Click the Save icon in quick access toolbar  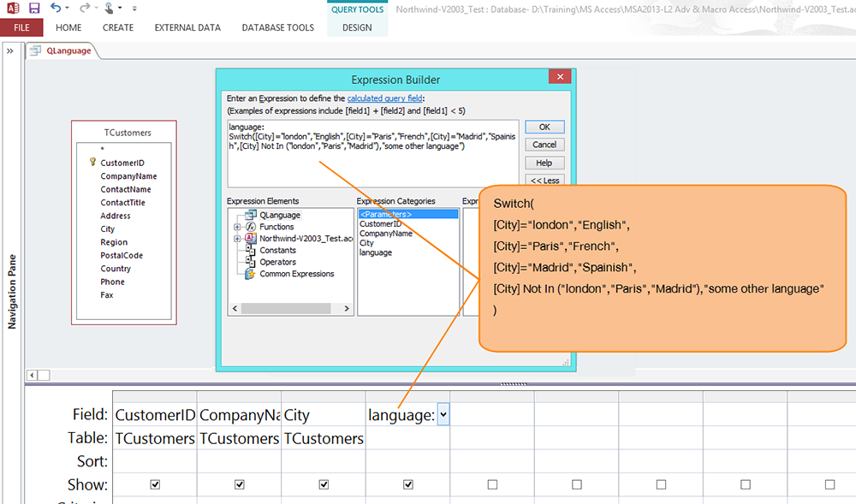(x=34, y=8)
